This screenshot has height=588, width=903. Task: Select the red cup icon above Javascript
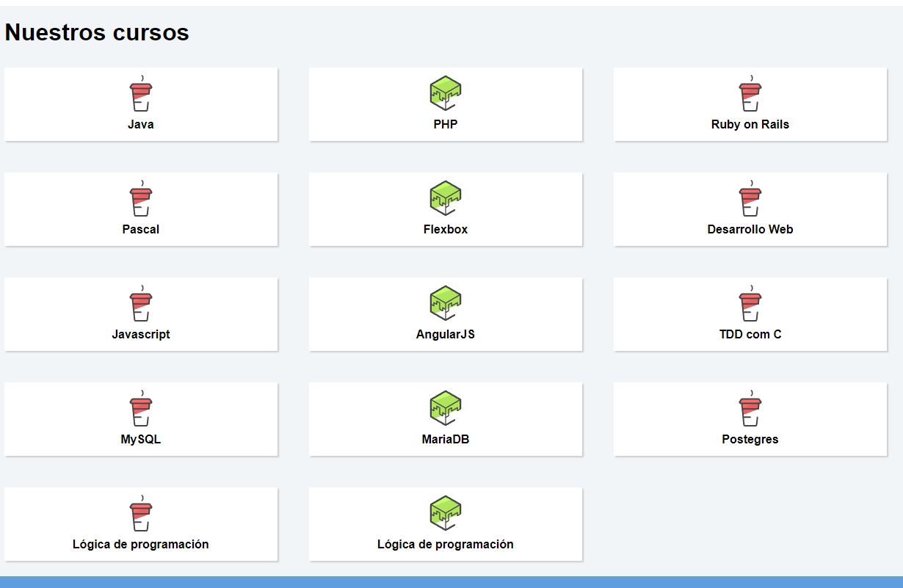click(141, 305)
